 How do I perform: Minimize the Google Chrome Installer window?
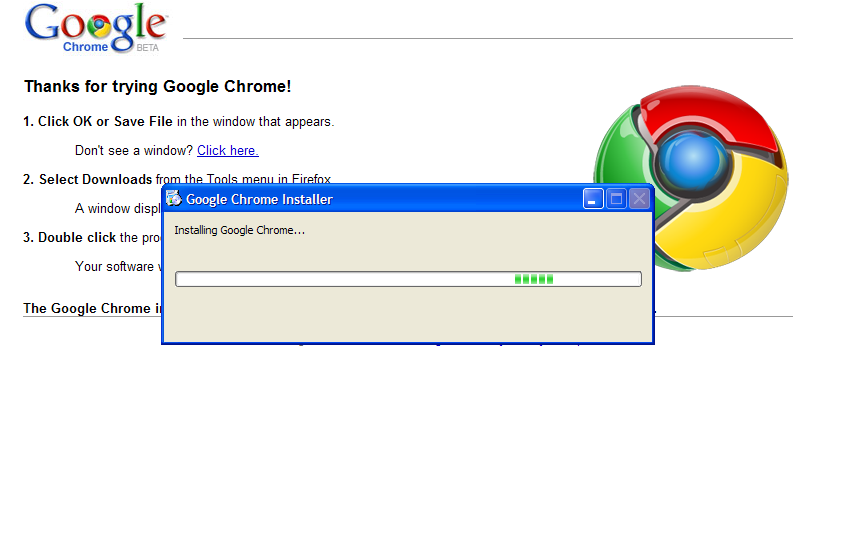pos(593,199)
